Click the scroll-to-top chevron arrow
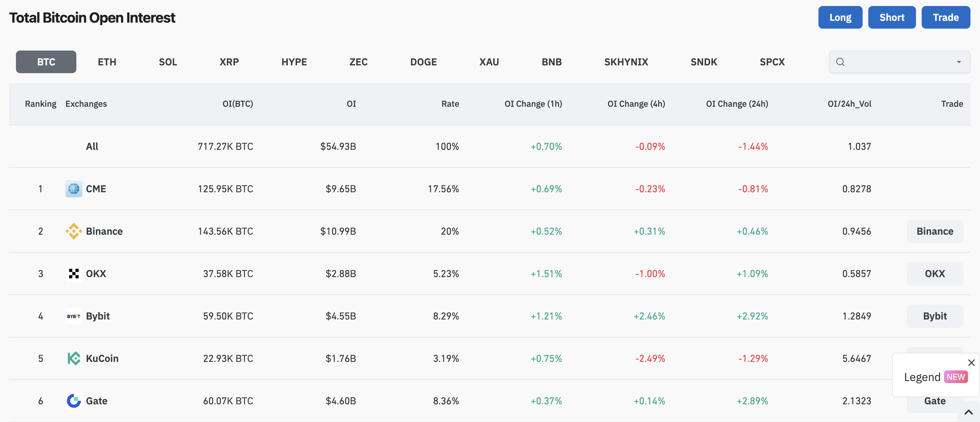980x422 pixels. [x=969, y=412]
